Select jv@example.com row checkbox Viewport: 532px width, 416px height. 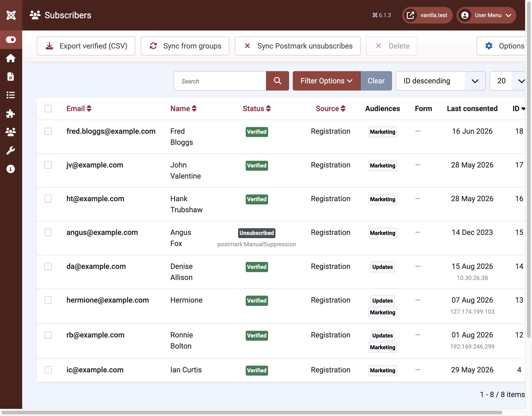point(48,165)
